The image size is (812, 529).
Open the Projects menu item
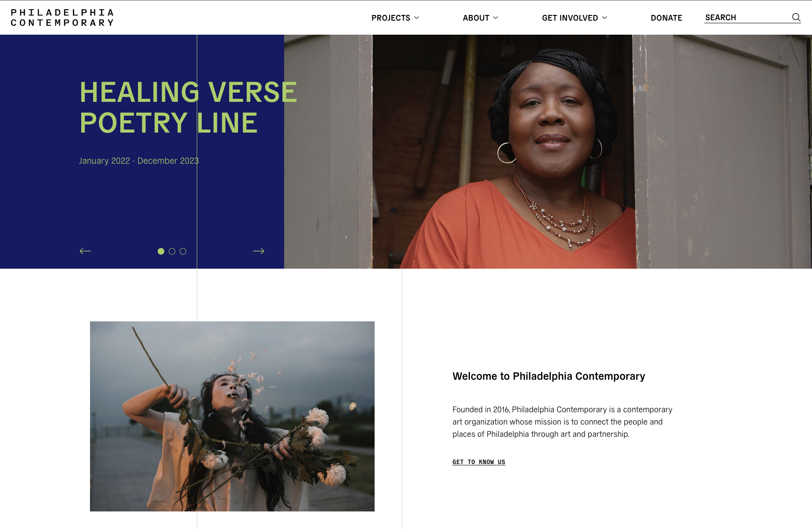pyautogui.click(x=391, y=18)
